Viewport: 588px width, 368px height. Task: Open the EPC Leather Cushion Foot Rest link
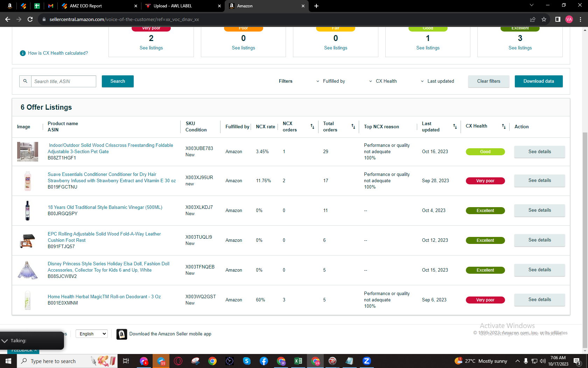[104, 237]
